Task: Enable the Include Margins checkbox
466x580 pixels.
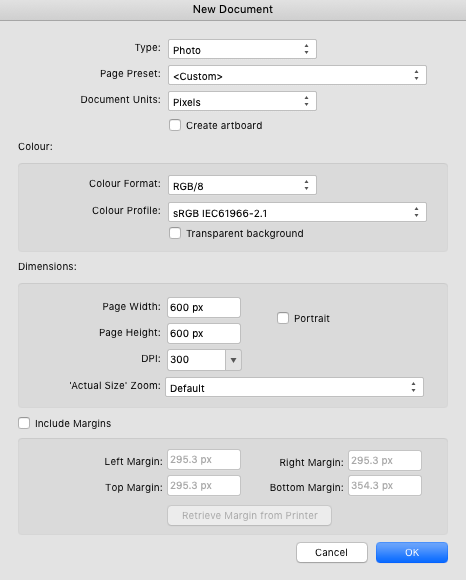Action: [x=24, y=423]
